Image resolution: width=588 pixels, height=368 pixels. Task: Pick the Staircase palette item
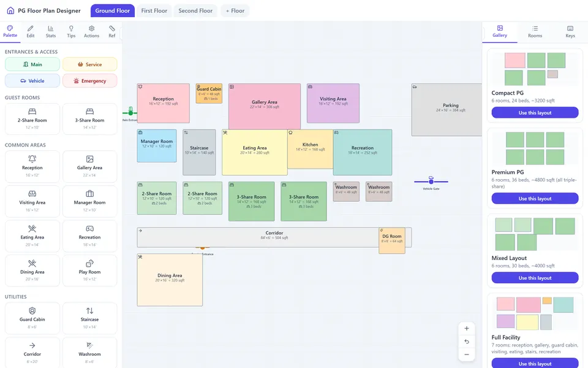coord(89,318)
